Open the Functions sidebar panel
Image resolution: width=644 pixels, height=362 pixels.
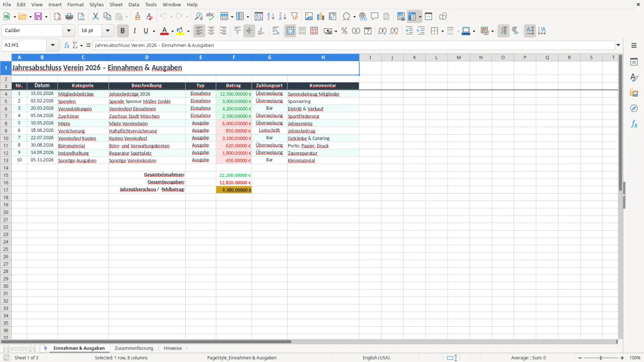[x=634, y=124]
